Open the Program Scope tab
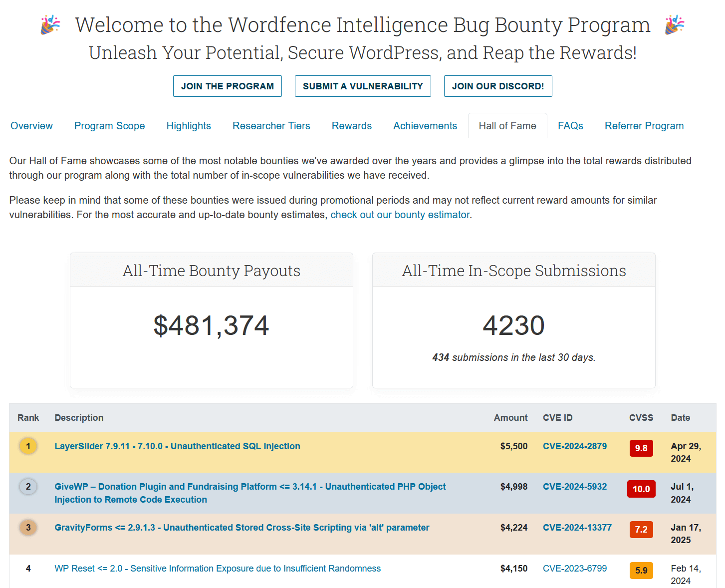 point(109,126)
